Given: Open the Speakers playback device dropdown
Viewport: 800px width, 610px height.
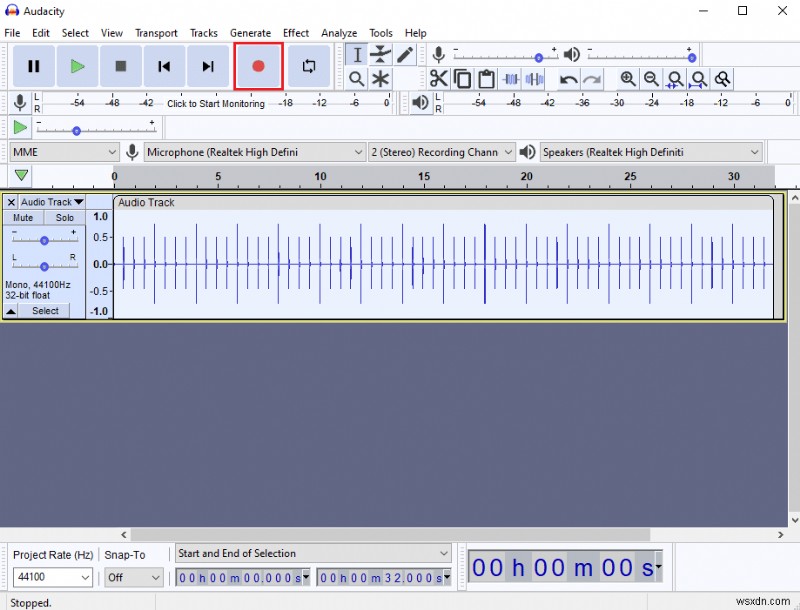Looking at the screenshot, I should (x=651, y=152).
